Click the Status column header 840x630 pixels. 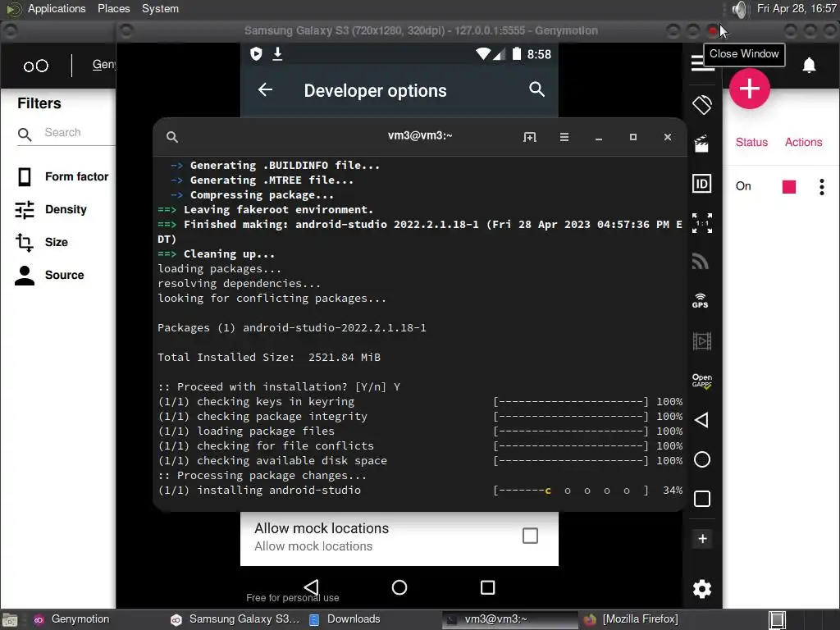coord(751,142)
